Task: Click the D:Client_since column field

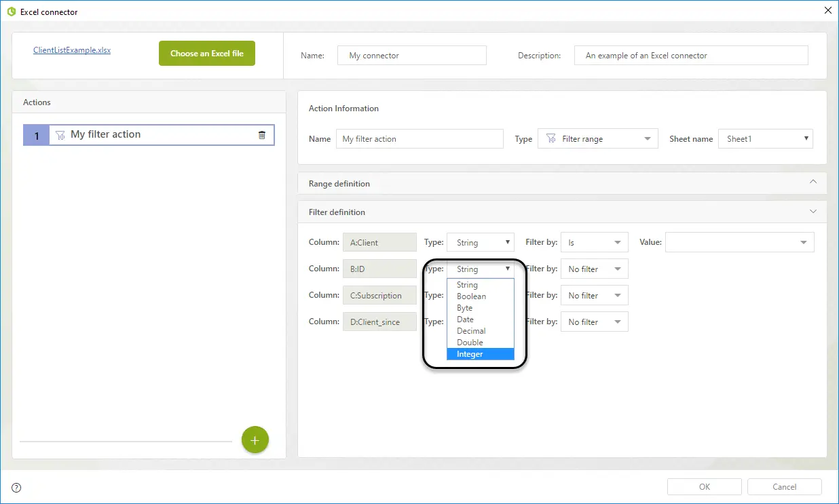Action: click(x=379, y=322)
